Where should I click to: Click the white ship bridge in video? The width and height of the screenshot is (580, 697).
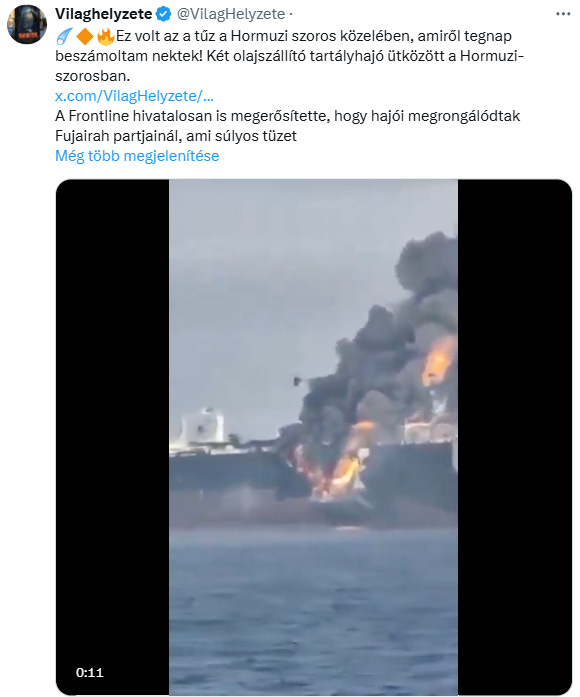(x=202, y=428)
